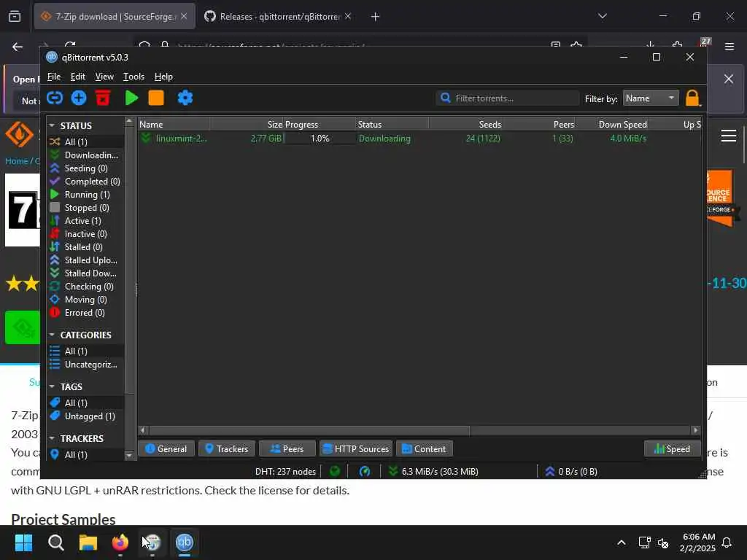The image size is (747, 560).
Task: Open the Edit menu
Action: pos(77,77)
